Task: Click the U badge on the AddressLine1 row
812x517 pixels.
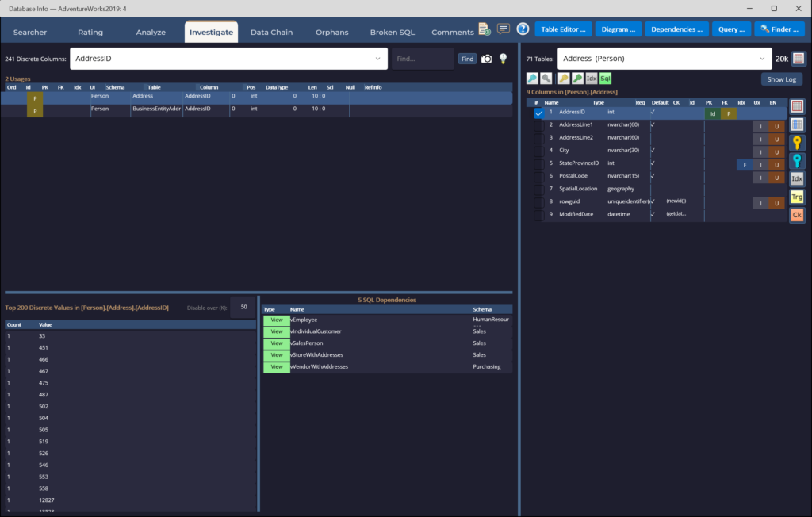Action: click(x=777, y=126)
